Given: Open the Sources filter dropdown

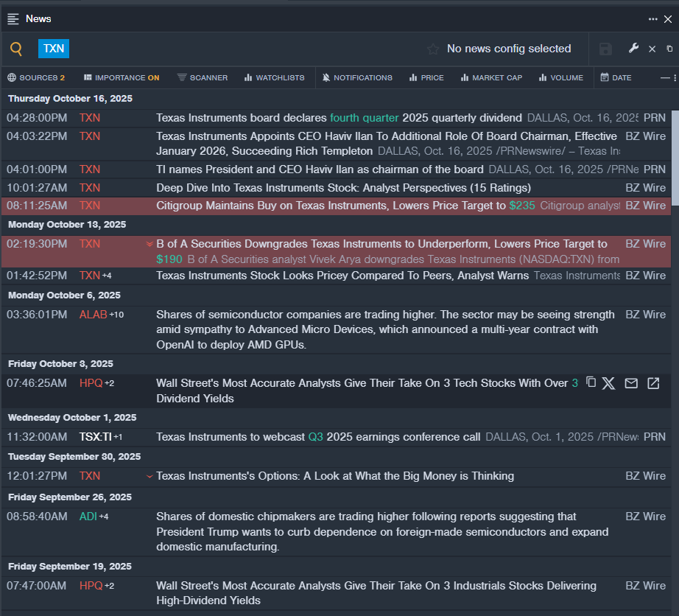Looking at the screenshot, I should click(36, 77).
